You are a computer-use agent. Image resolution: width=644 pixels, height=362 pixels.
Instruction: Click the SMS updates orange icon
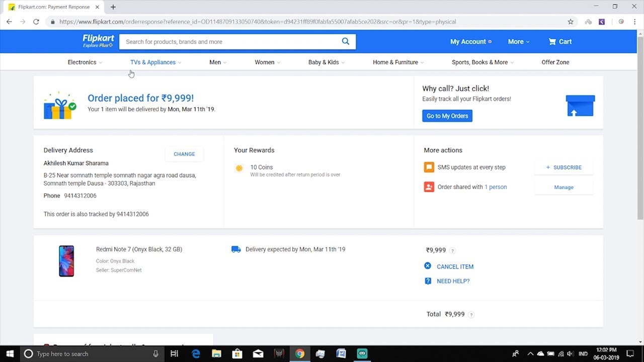[429, 167]
